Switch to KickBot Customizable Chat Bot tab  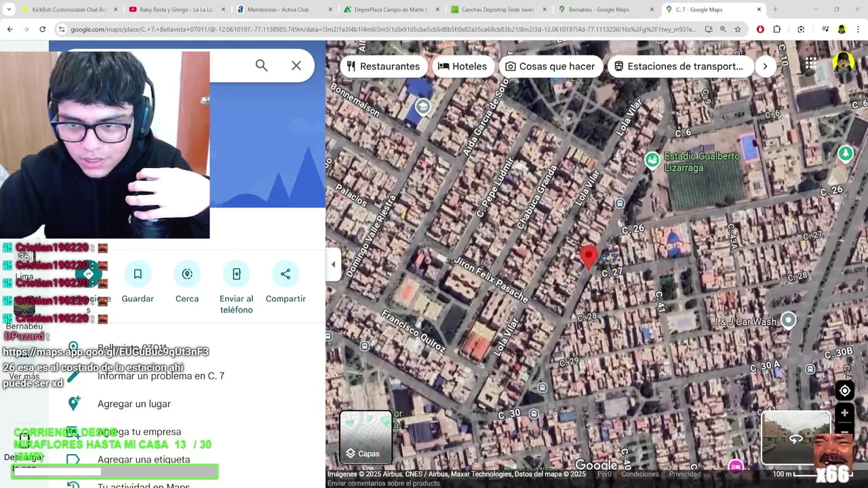pos(68,9)
